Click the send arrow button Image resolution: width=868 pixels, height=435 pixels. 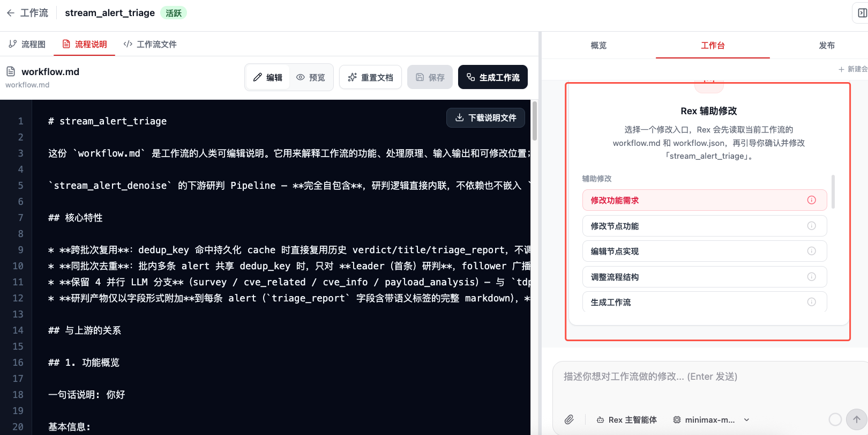856,419
